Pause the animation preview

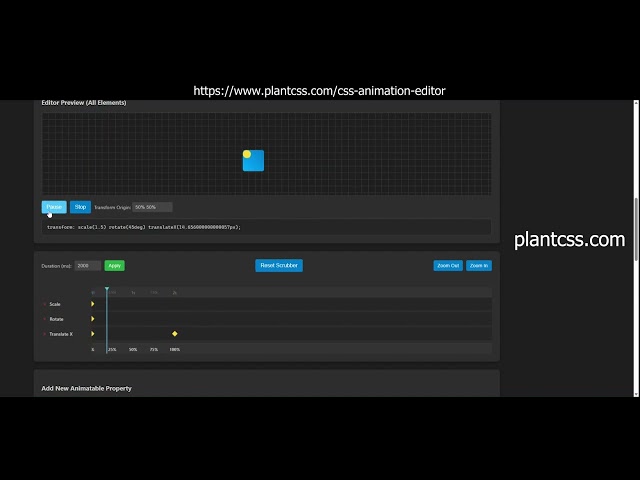pos(54,207)
